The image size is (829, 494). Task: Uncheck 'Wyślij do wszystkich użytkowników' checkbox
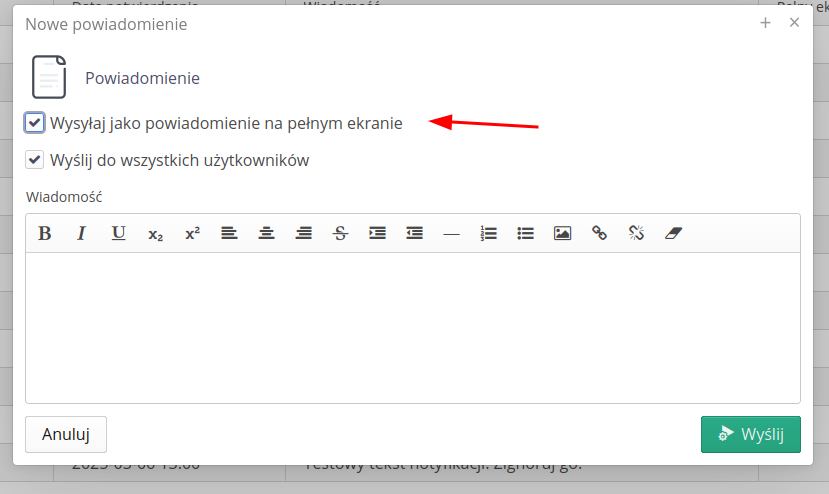(35, 160)
